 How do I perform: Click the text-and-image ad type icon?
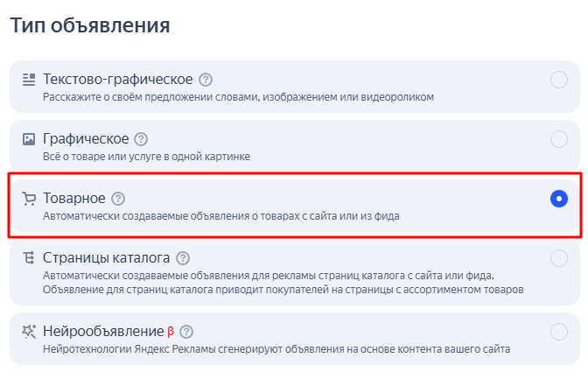[29, 80]
